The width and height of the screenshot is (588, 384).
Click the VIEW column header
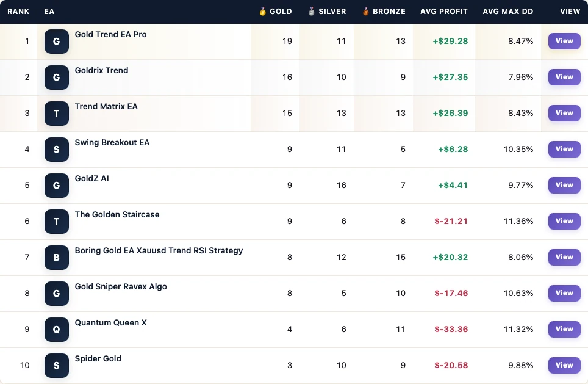point(570,12)
